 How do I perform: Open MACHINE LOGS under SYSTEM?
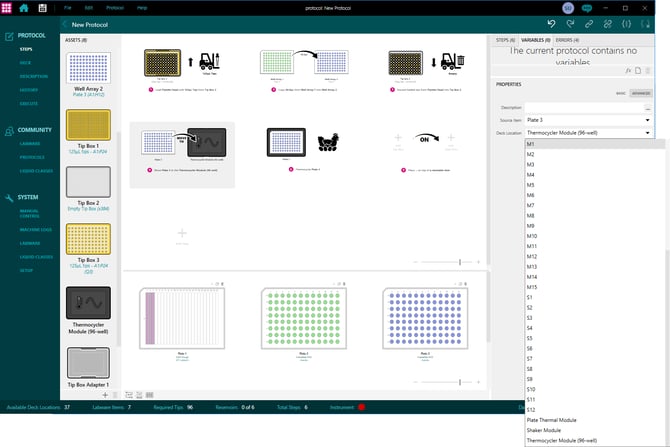point(35,230)
